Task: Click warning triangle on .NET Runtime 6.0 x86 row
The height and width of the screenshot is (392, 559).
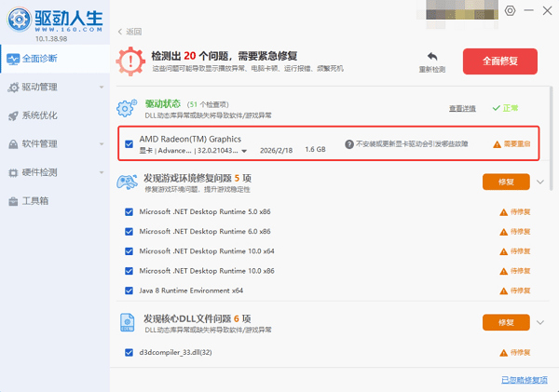Action: (x=503, y=233)
